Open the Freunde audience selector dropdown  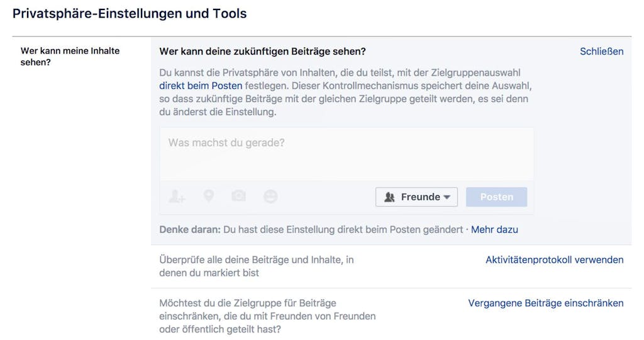coord(416,197)
